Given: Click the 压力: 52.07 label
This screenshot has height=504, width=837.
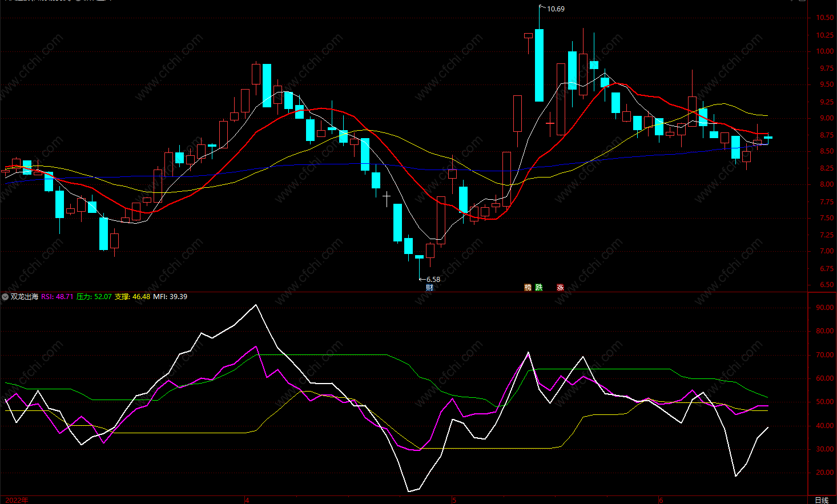Looking at the screenshot, I should pos(94,297).
